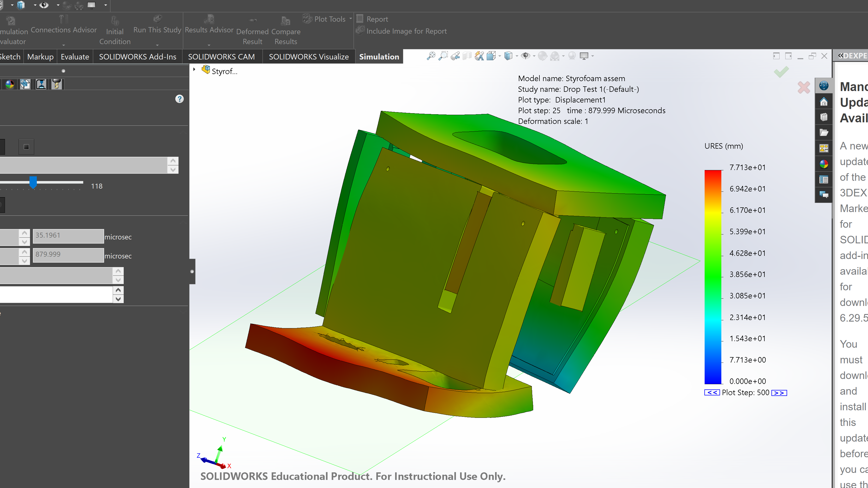Image resolution: width=868 pixels, height=488 pixels.
Task: Click the animation speed slider handle
Action: pyautogui.click(x=33, y=182)
